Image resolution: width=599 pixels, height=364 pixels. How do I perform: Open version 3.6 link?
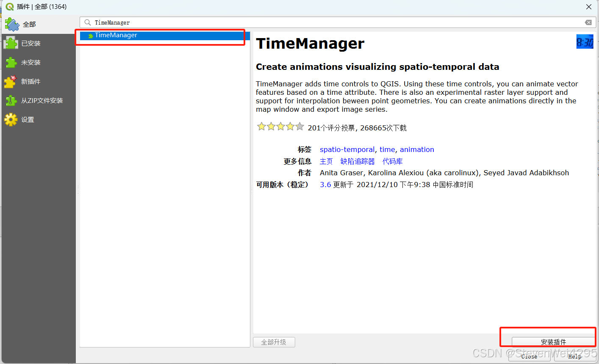pos(325,185)
